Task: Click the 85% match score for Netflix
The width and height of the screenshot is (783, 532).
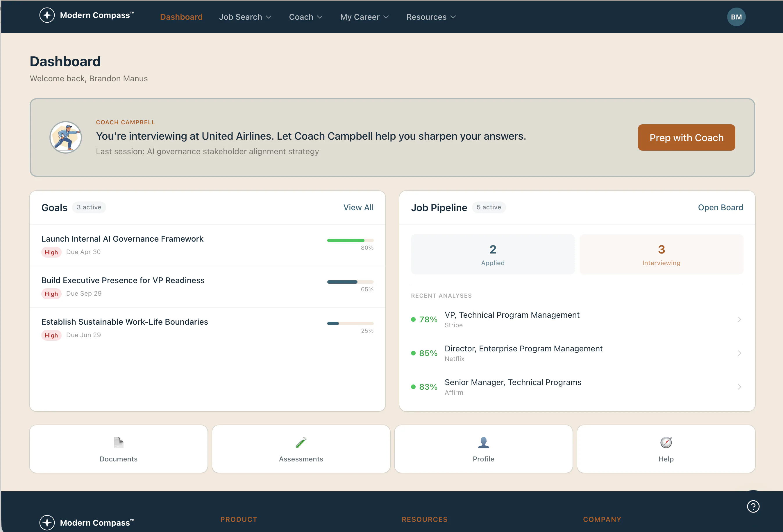Action: coord(428,353)
